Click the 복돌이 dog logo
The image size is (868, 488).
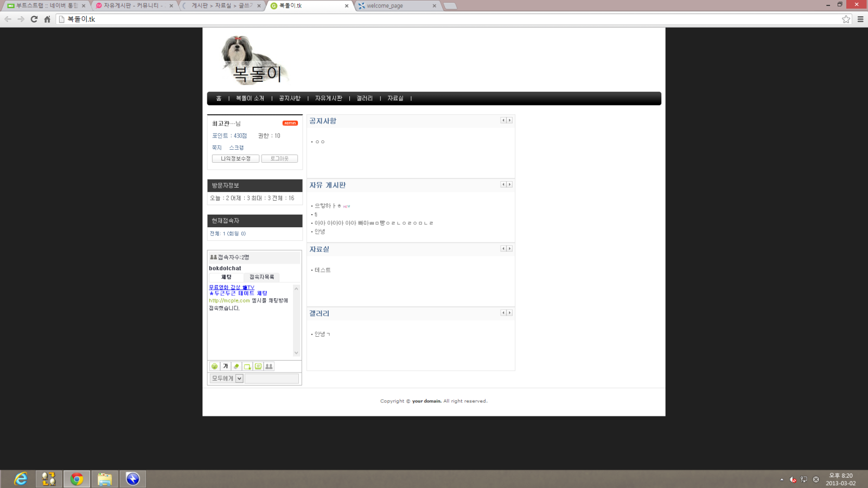click(254, 60)
